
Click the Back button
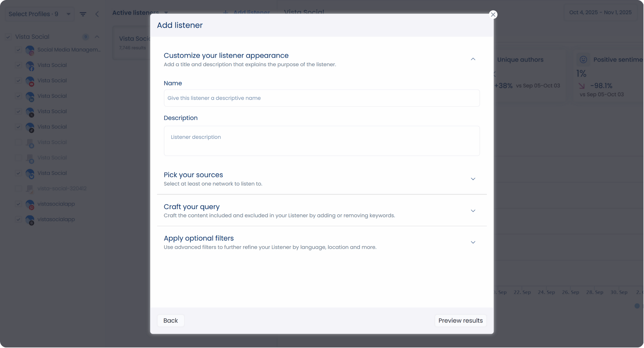coord(171,321)
